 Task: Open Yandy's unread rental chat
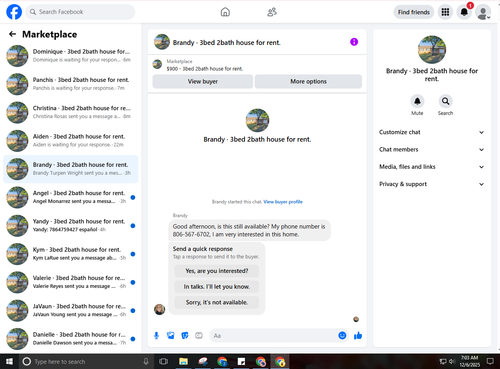click(71, 226)
